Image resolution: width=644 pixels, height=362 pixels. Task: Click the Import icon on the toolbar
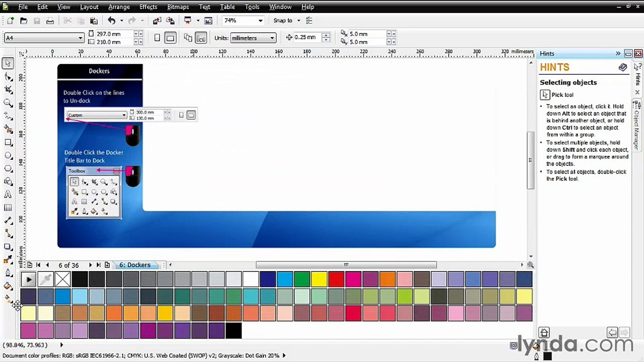click(157, 21)
